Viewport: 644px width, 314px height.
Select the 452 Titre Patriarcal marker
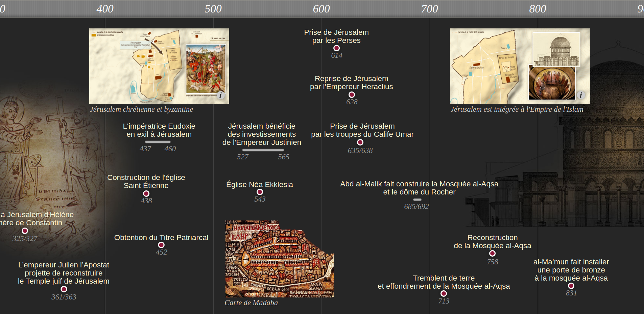point(162,245)
